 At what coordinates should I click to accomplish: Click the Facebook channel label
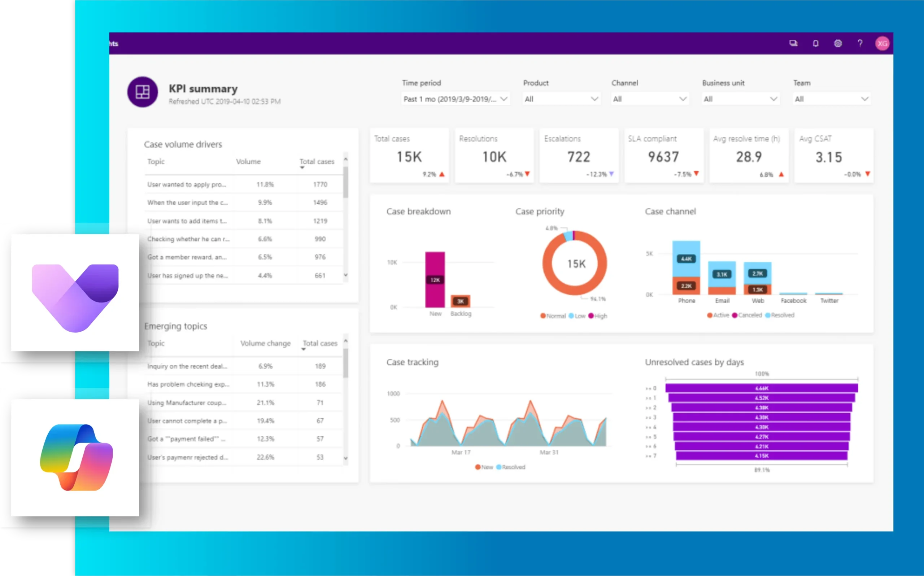click(793, 301)
